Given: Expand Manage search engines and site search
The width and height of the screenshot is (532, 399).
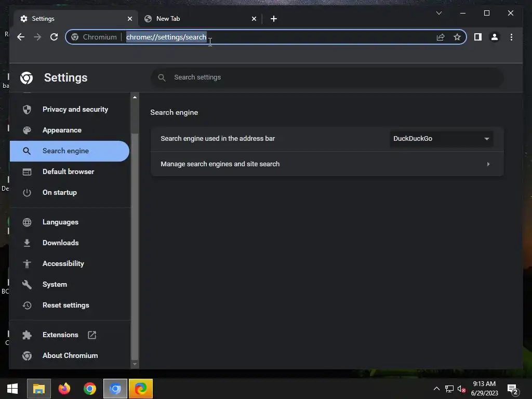Looking at the screenshot, I should point(327,164).
